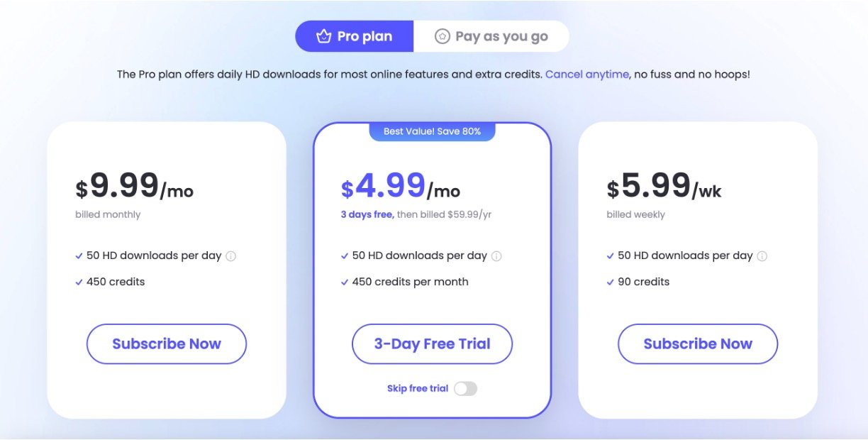Click the checkmark beside 90 credits
The height and width of the screenshot is (440, 868).
[x=611, y=282]
